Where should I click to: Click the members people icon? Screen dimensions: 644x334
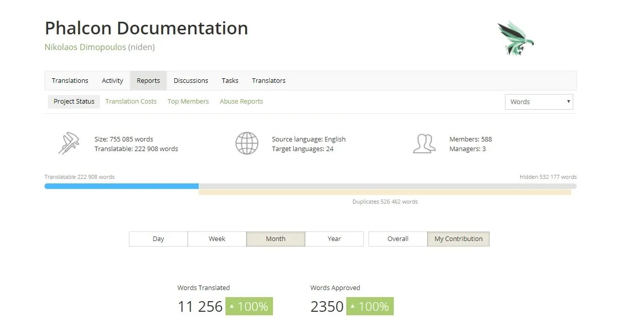[424, 144]
